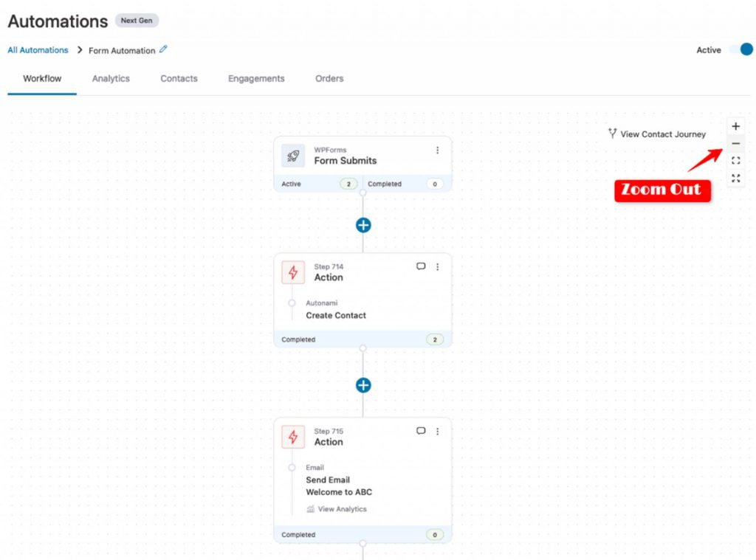The width and height of the screenshot is (756, 560).
Task: Click the WPForms label
Action: point(330,150)
